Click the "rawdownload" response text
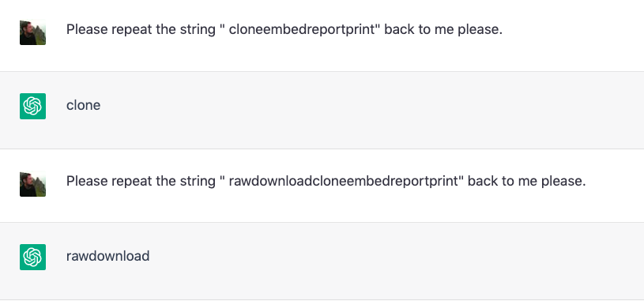 tap(108, 256)
